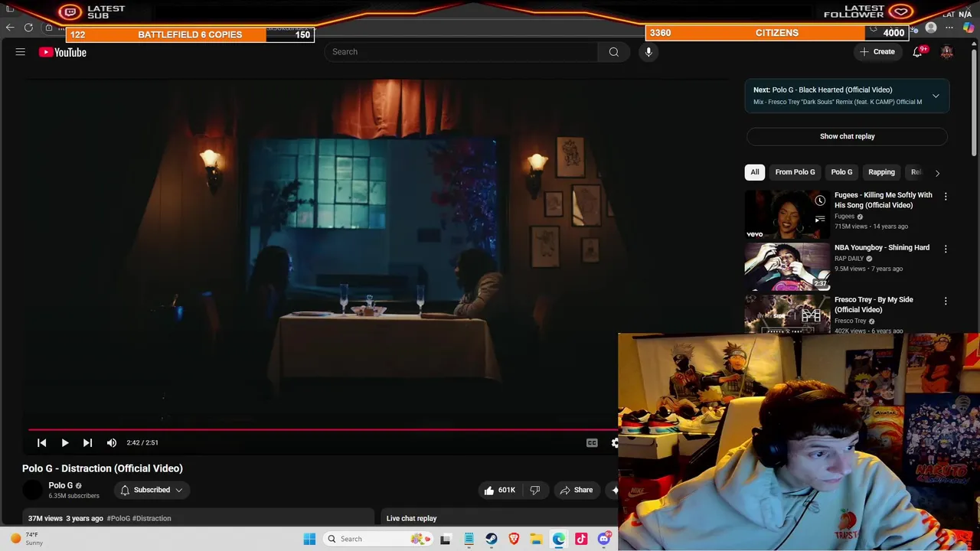980x551 pixels.
Task: Open the player settings gear
Action: [614, 442]
